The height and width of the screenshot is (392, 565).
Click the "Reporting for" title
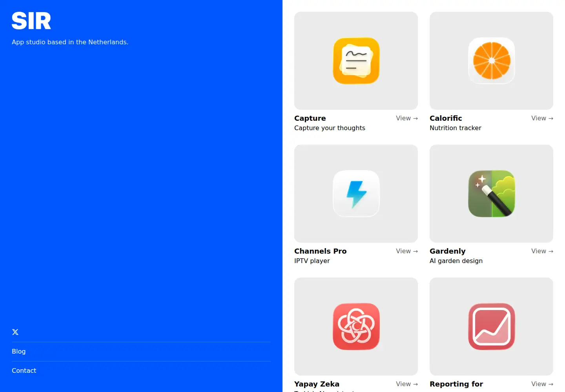456,384
